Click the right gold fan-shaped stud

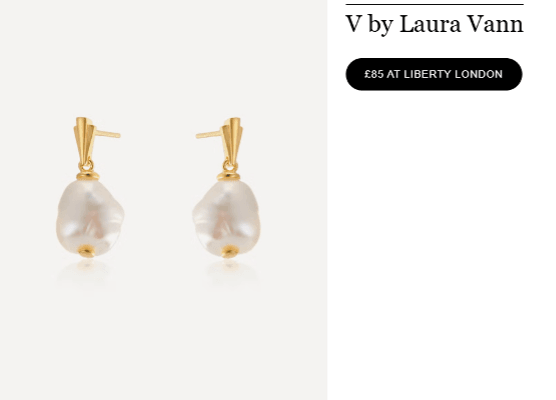tap(233, 140)
